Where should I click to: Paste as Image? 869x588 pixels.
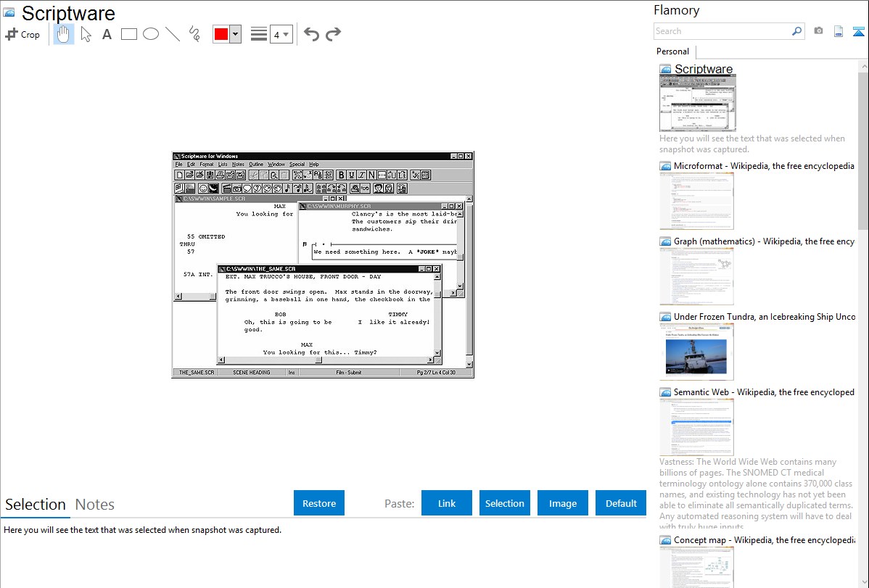563,503
